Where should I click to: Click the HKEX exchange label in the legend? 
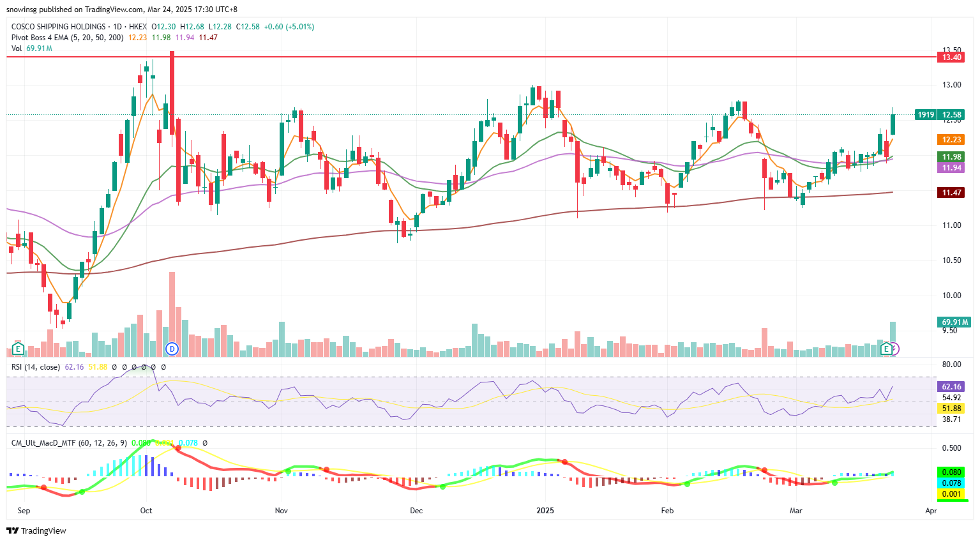138,27
